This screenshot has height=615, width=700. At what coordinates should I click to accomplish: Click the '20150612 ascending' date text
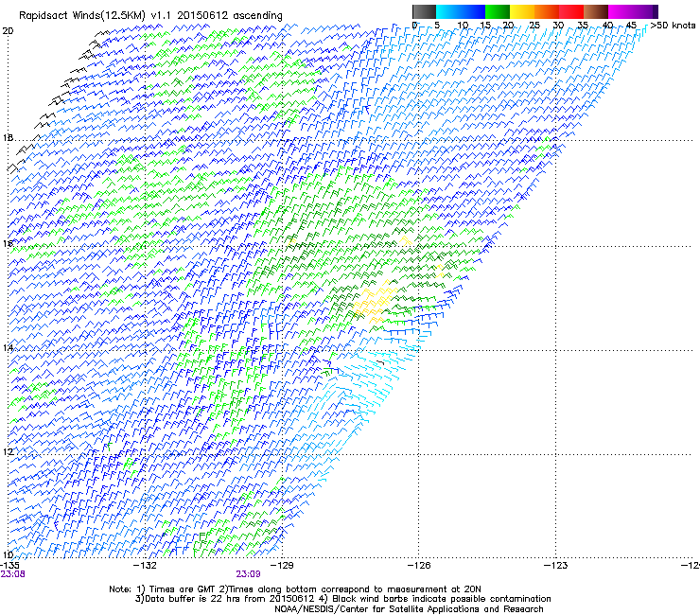(x=230, y=16)
